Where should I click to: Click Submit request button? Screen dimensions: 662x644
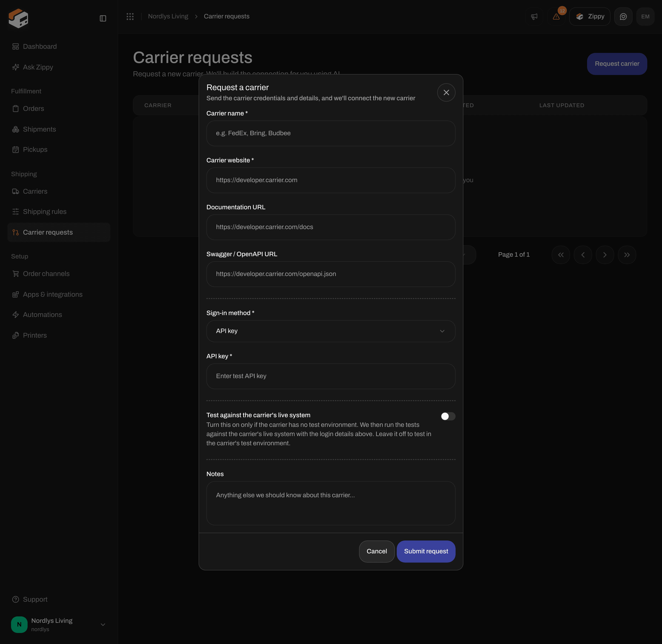tap(426, 551)
